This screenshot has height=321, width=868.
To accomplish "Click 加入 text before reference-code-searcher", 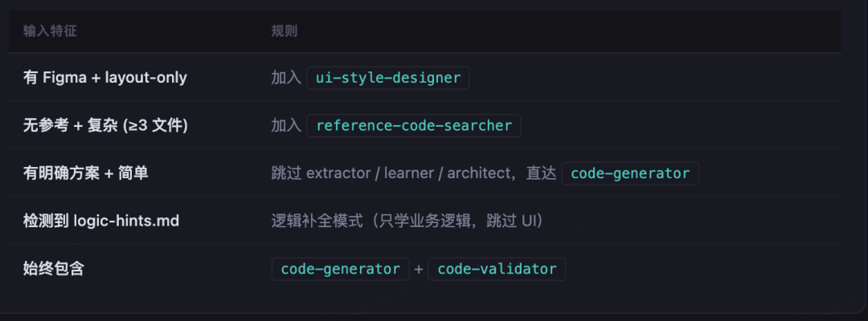I will [x=286, y=126].
